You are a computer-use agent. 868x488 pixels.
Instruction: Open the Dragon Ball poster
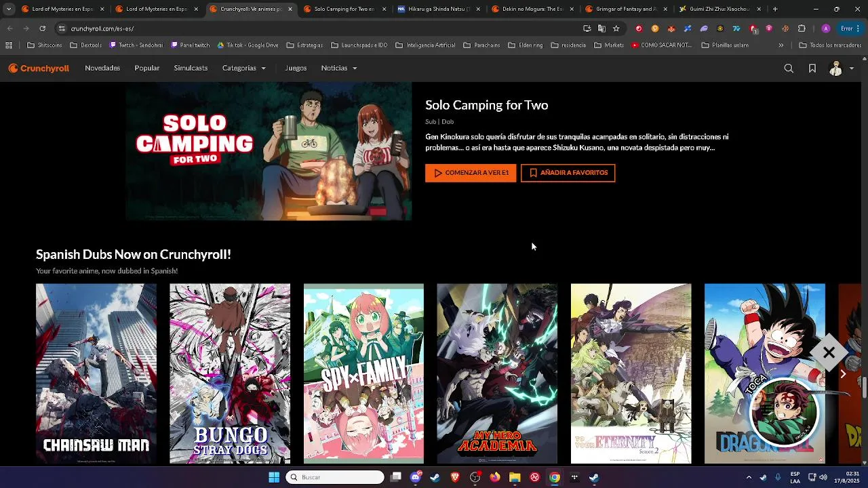click(764, 373)
